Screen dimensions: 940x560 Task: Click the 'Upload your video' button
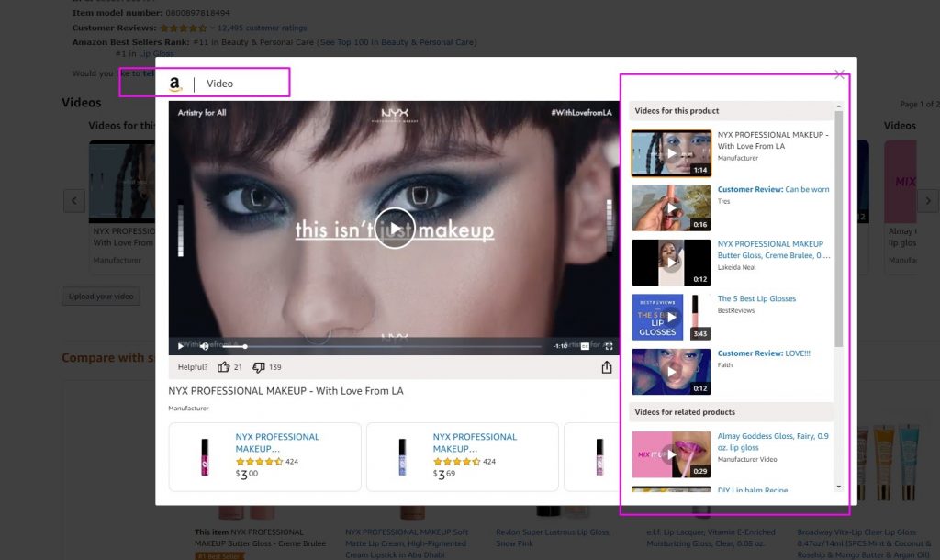101,297
